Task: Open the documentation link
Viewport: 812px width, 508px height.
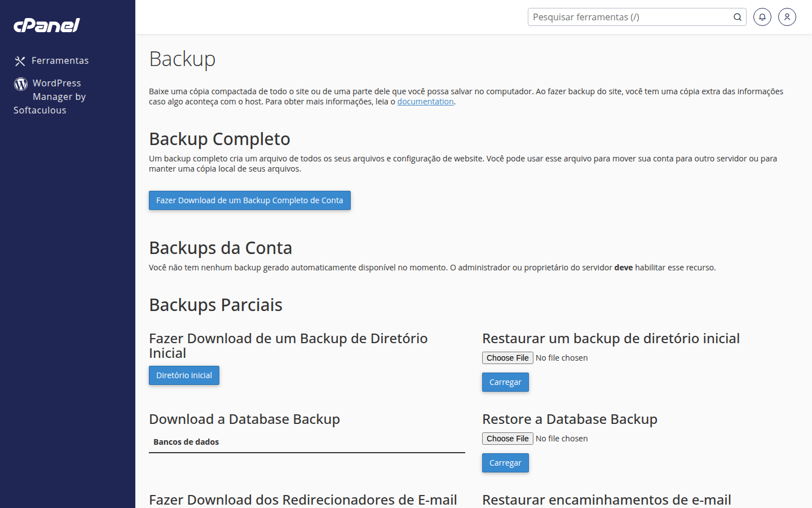Action: point(425,102)
